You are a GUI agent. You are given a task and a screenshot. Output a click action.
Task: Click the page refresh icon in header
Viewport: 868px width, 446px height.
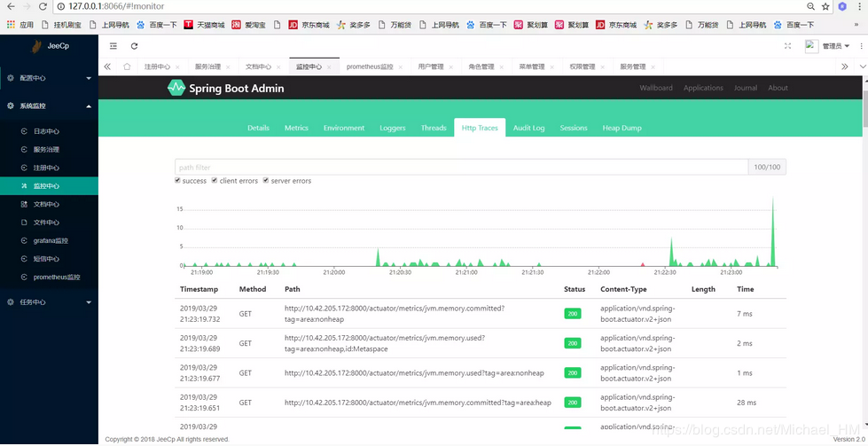coord(134,46)
